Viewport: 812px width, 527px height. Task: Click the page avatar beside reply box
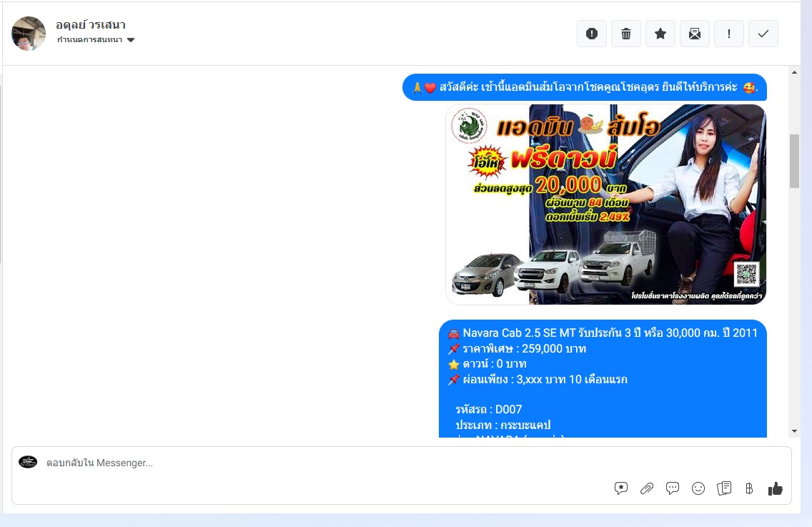(x=28, y=462)
